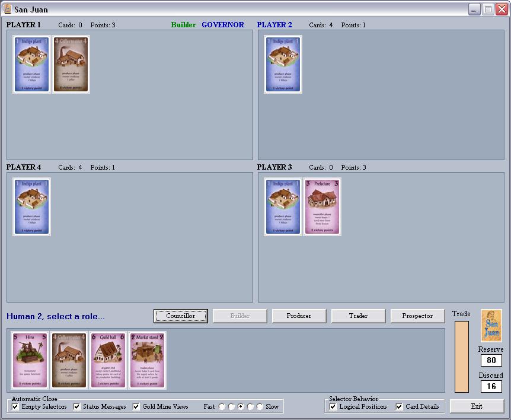This screenshot has height=420, width=511.
Task: Click the "Human 2, select a role..." prompt
Action: pyautogui.click(x=55, y=316)
